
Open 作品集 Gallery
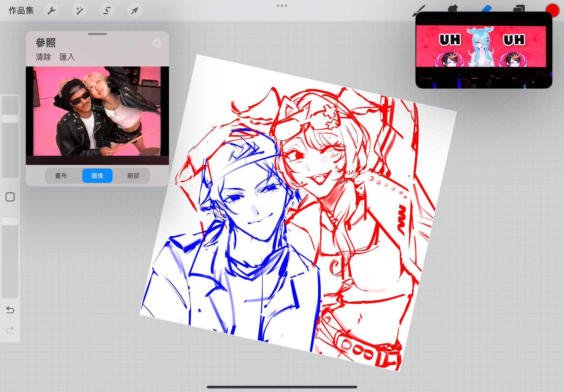click(21, 11)
